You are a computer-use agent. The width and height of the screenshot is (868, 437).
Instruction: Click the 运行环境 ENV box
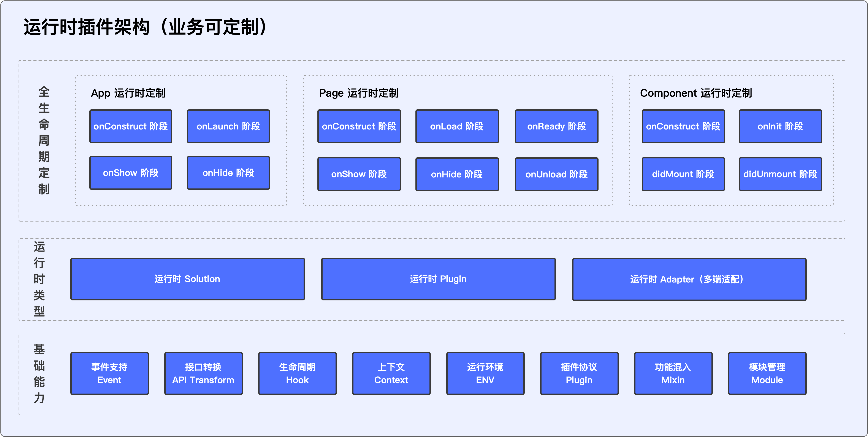(485, 373)
